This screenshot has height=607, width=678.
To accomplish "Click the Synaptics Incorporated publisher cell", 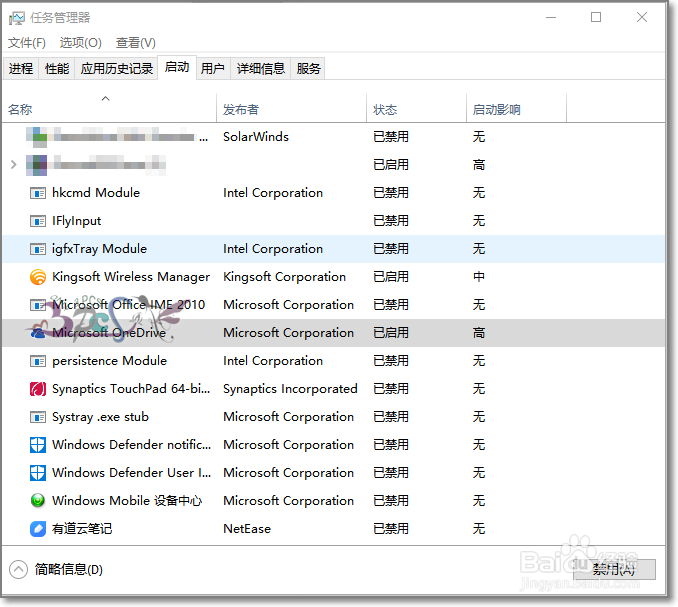I will click(290, 389).
